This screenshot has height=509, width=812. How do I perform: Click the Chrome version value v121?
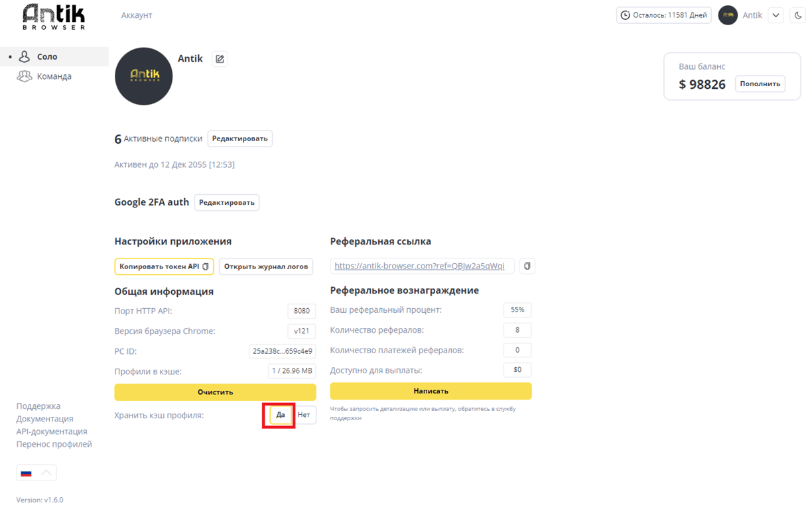pos(302,331)
